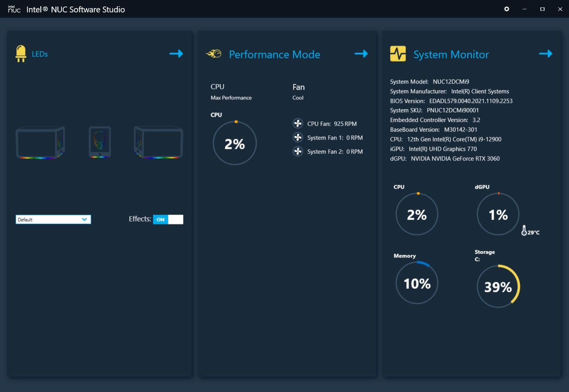Click the Performance Mode CPU 2% gauge

235,143
